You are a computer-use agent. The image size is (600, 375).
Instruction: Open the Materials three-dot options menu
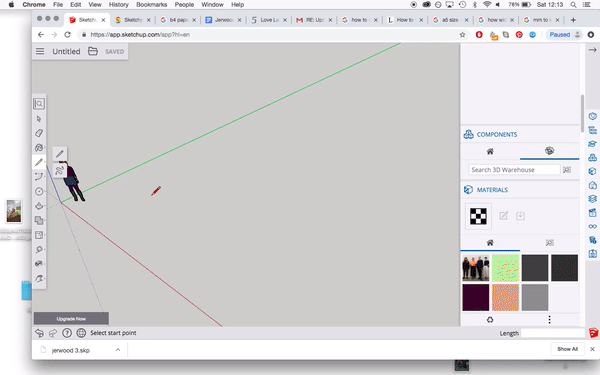549,320
